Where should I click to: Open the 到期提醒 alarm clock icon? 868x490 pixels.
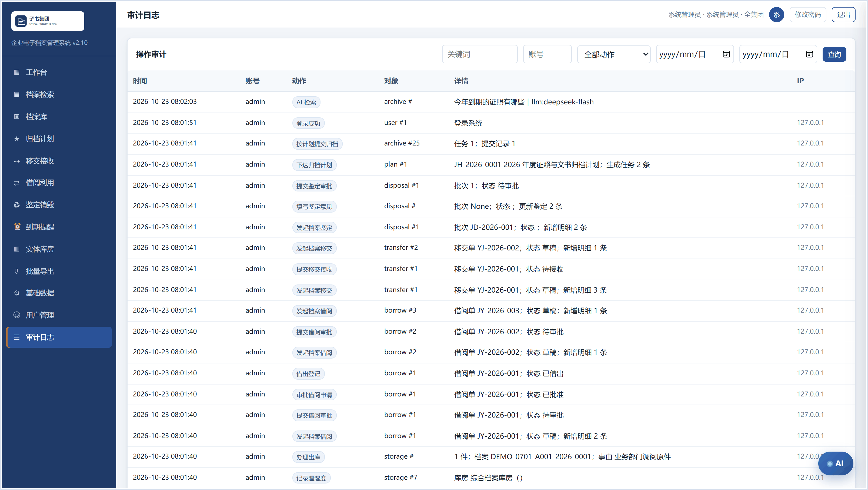coord(16,227)
